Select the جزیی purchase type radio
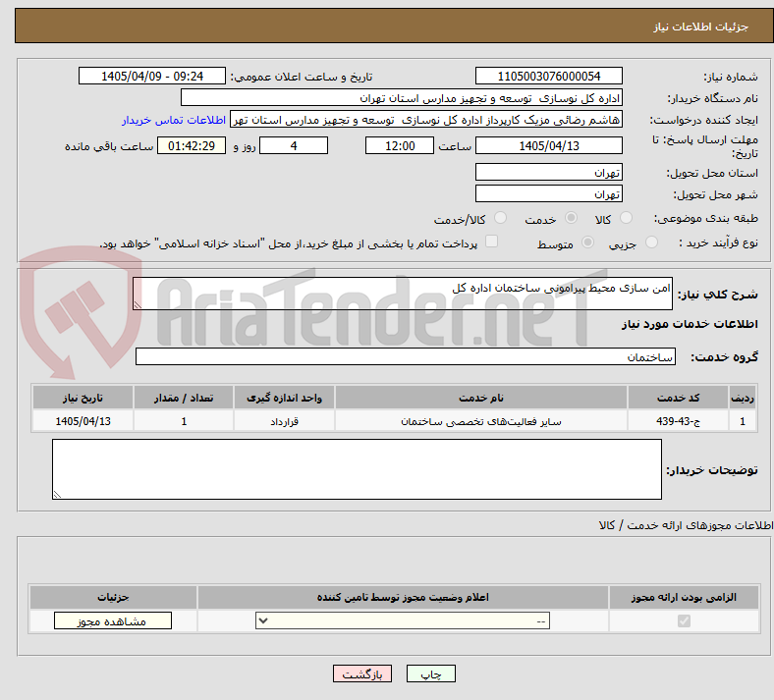Image resolution: width=774 pixels, height=700 pixels. point(651,242)
